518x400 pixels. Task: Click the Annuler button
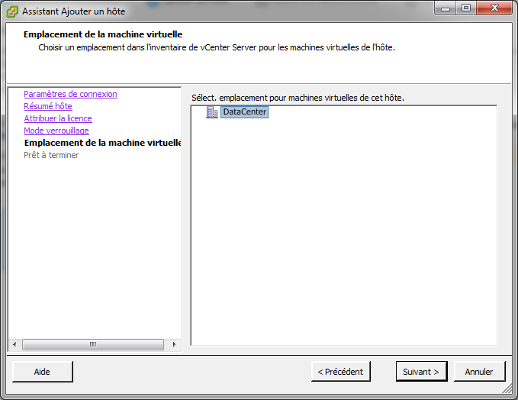(479, 372)
